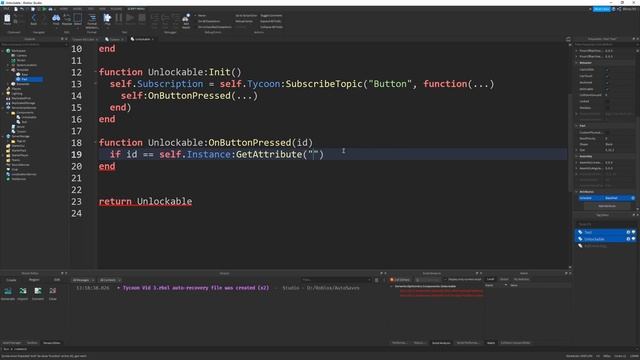Image resolution: width=640 pixels, height=360 pixels.
Task: Click the Collapse All Folds button
Action: click(x=271, y=27)
